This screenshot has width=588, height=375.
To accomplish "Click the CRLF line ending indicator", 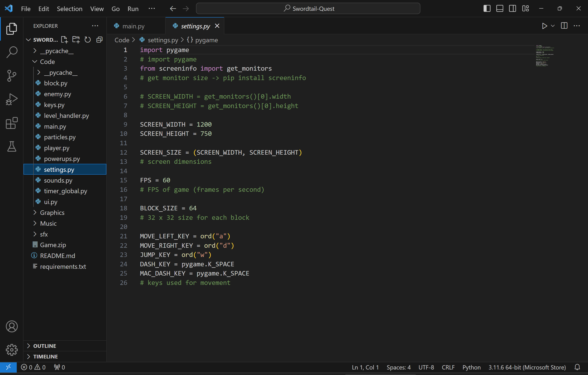I will [448, 367].
